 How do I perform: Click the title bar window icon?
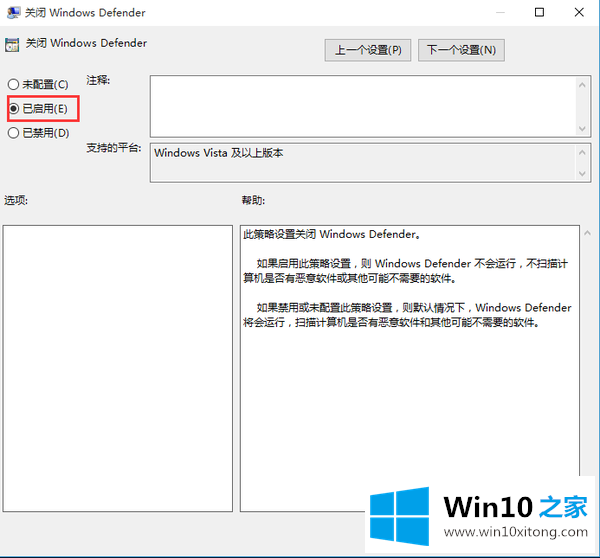point(13,12)
